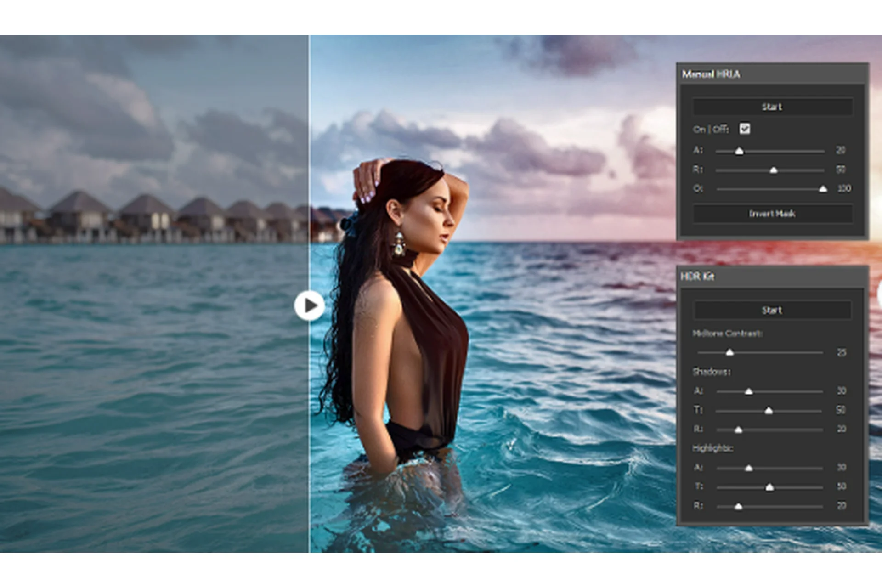The image size is (882, 588).
Task: Click the Highlights section label
Action: pyautogui.click(x=713, y=448)
